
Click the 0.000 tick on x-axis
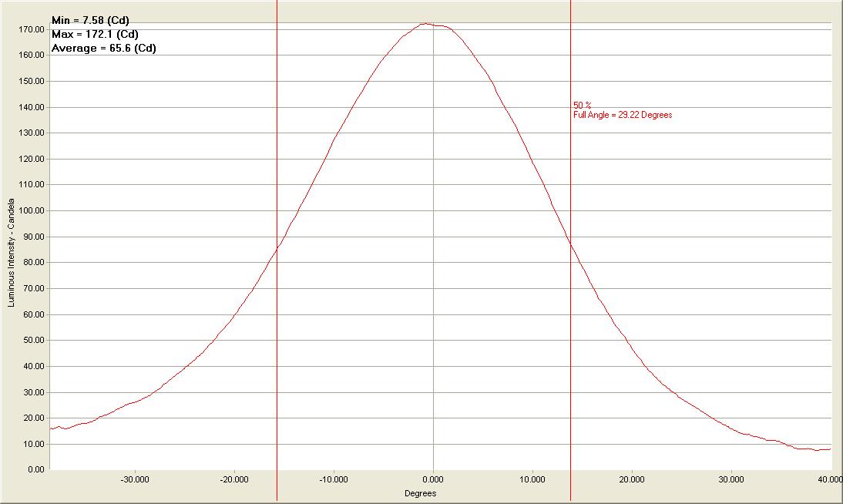click(x=433, y=479)
